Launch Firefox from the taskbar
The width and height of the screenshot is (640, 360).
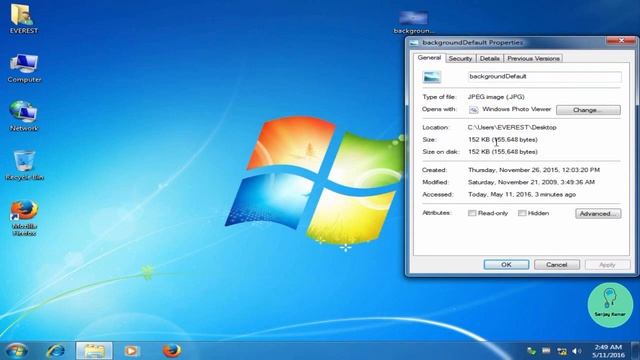pos(172,351)
